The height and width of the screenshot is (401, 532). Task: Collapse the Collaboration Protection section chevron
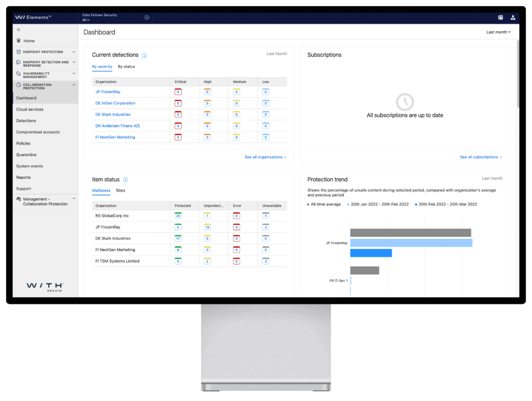point(74,85)
